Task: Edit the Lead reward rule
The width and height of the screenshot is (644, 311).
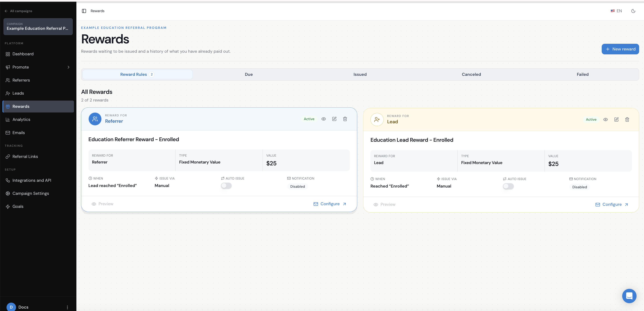Action: point(616,119)
